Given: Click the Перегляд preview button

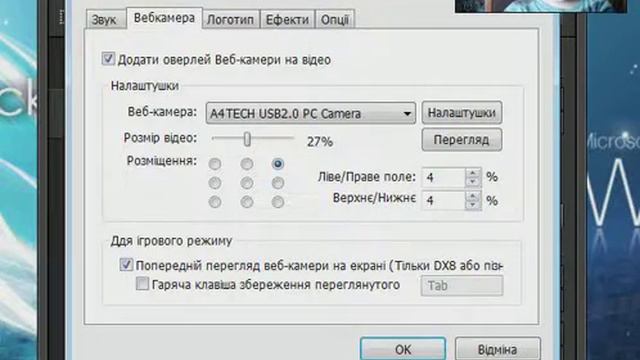Looking at the screenshot, I should [462, 140].
